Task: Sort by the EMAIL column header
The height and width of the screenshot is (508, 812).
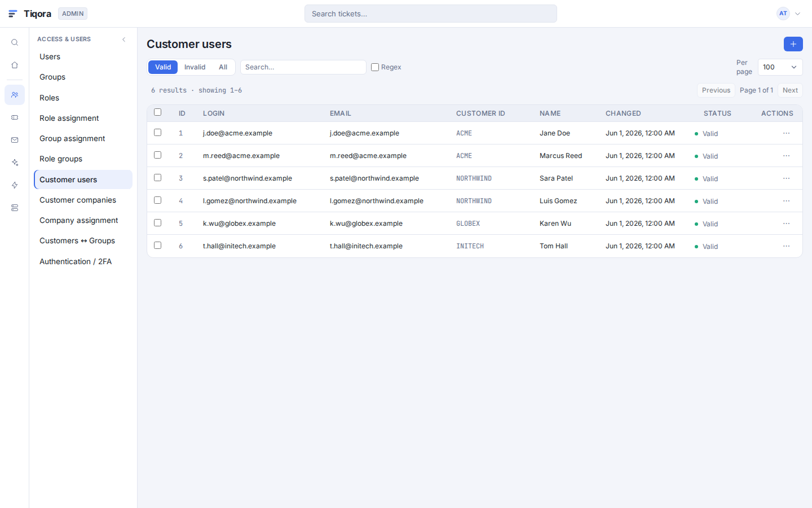Action: (x=341, y=113)
